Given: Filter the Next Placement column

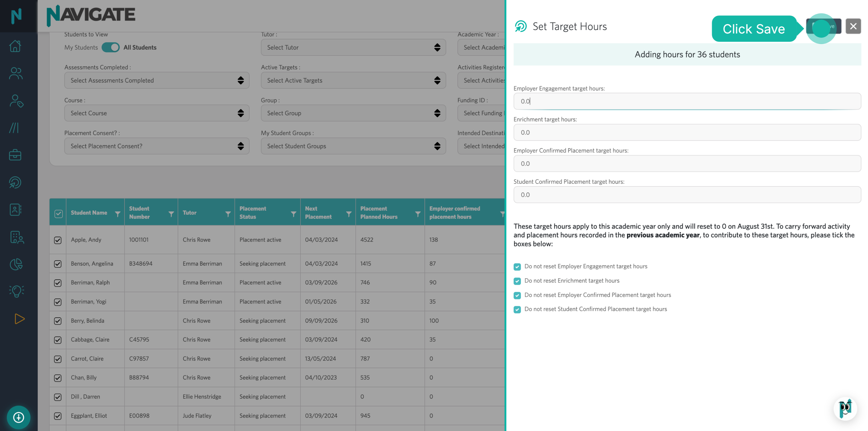Looking at the screenshot, I should [349, 214].
